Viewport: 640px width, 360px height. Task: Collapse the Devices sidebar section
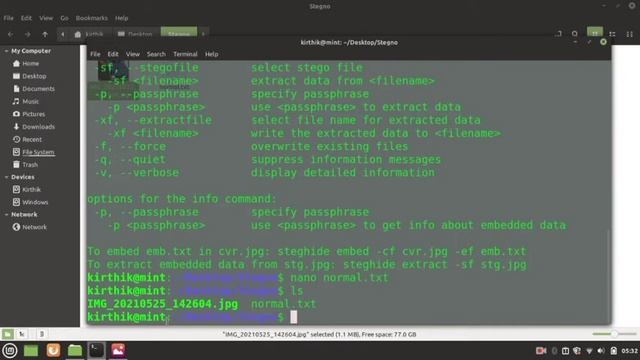(6, 177)
